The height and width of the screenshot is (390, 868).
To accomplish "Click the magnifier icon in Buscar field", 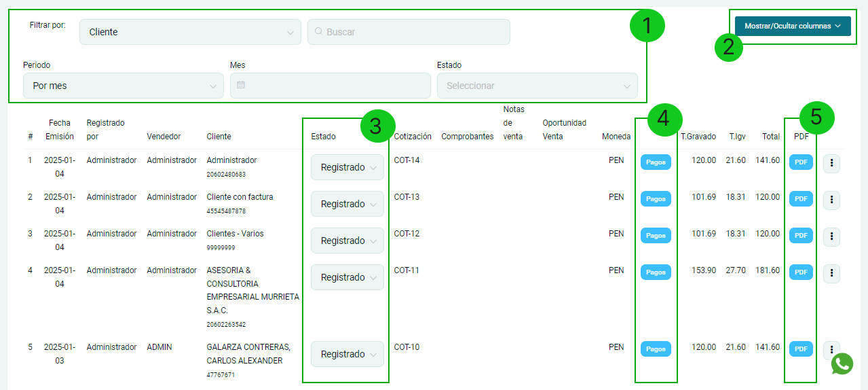I will (x=318, y=32).
